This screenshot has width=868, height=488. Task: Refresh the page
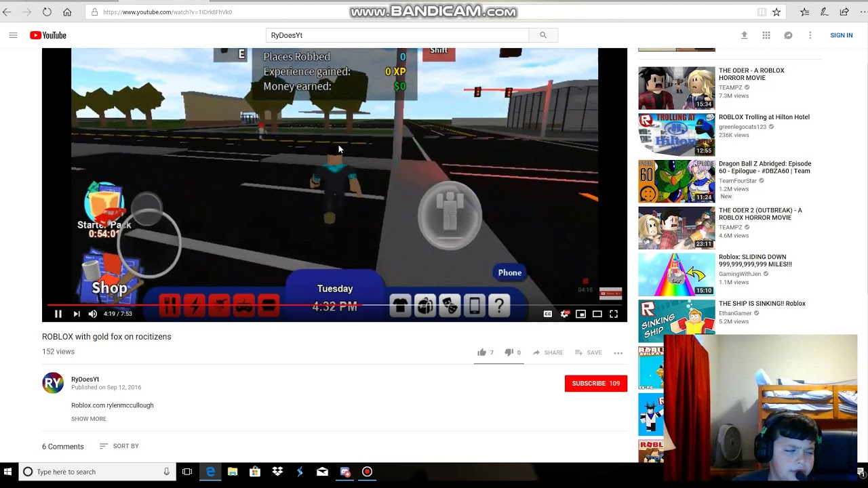tap(47, 12)
